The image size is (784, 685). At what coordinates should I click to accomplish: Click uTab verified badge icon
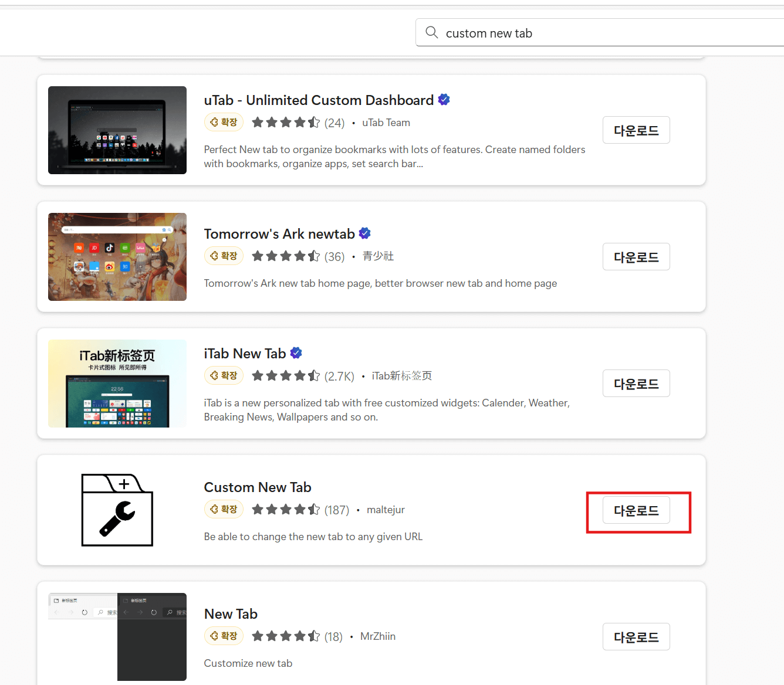point(444,100)
